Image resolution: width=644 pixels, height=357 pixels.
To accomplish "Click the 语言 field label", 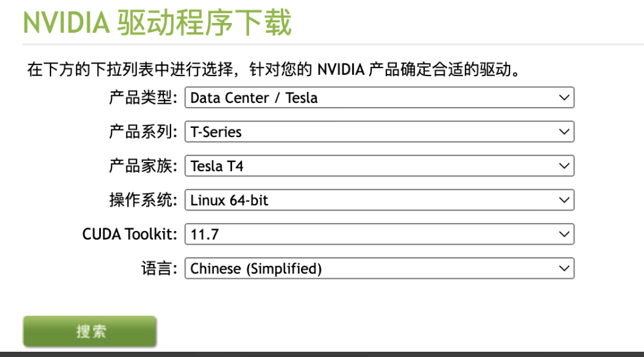I will (x=159, y=268).
